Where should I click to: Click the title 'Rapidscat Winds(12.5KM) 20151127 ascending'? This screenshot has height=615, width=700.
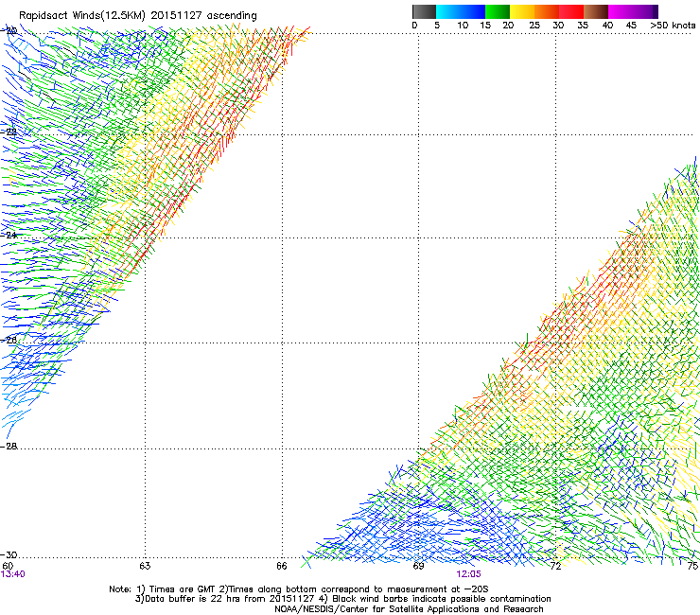pyautogui.click(x=138, y=16)
